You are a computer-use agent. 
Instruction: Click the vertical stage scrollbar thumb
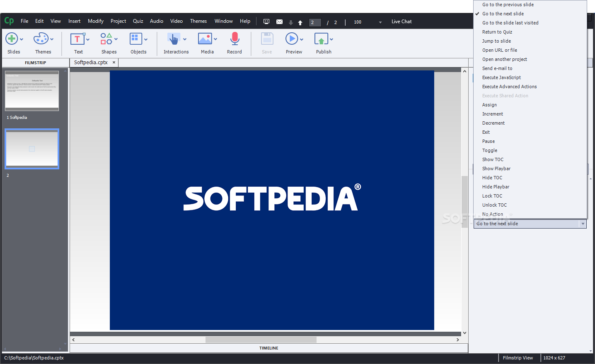464,202
